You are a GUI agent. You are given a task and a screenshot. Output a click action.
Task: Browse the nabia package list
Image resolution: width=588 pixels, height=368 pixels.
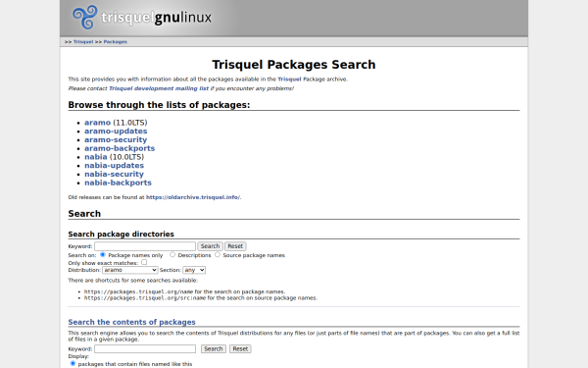click(96, 157)
